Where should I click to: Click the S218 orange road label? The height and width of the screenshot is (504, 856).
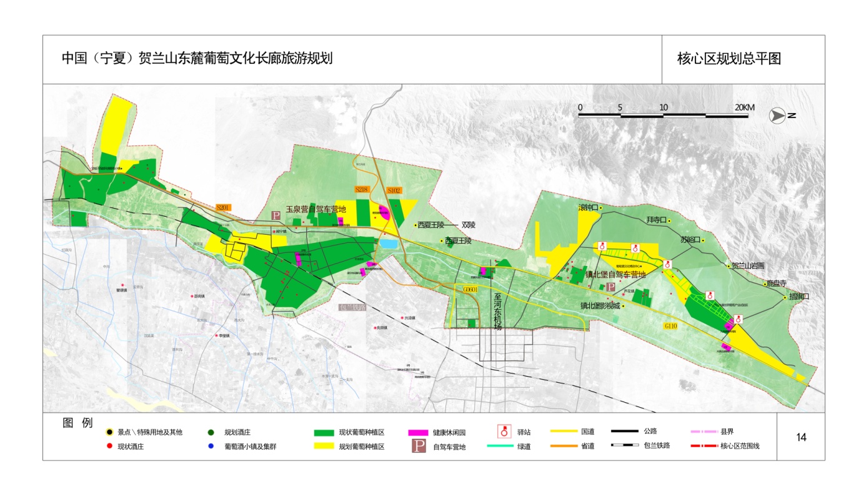362,189
